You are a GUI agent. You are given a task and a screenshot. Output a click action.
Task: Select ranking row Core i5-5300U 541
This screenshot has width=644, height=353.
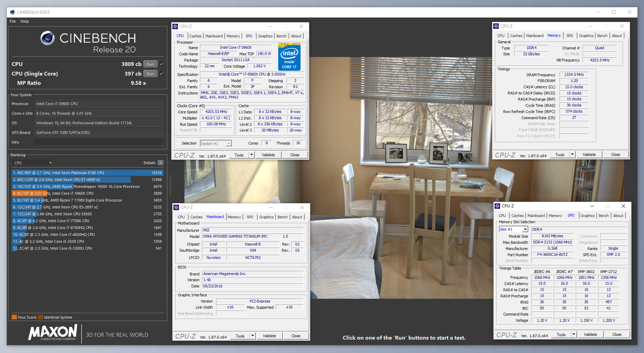click(88, 248)
